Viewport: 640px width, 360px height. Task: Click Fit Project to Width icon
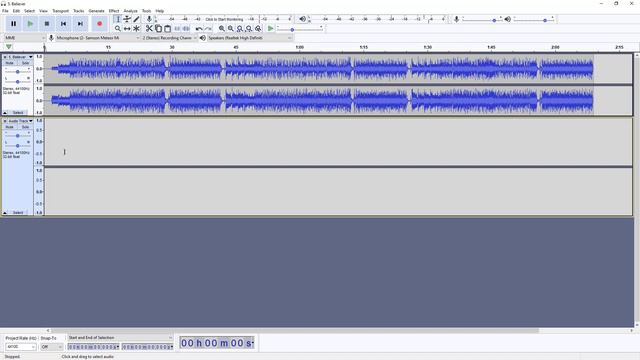(249, 29)
